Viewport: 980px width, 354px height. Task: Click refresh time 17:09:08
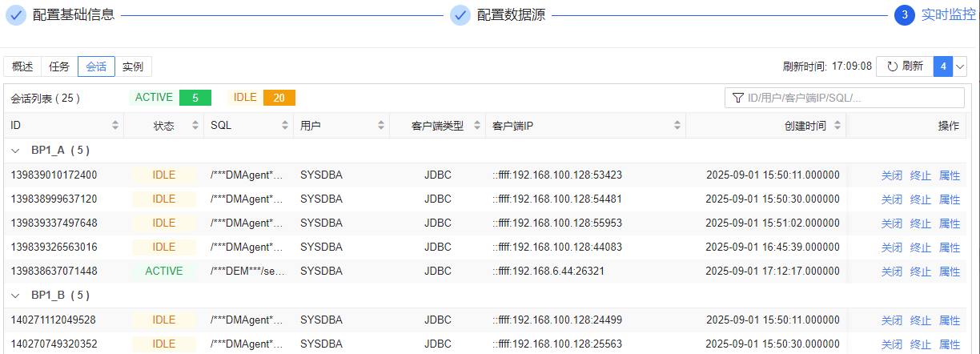tap(852, 66)
